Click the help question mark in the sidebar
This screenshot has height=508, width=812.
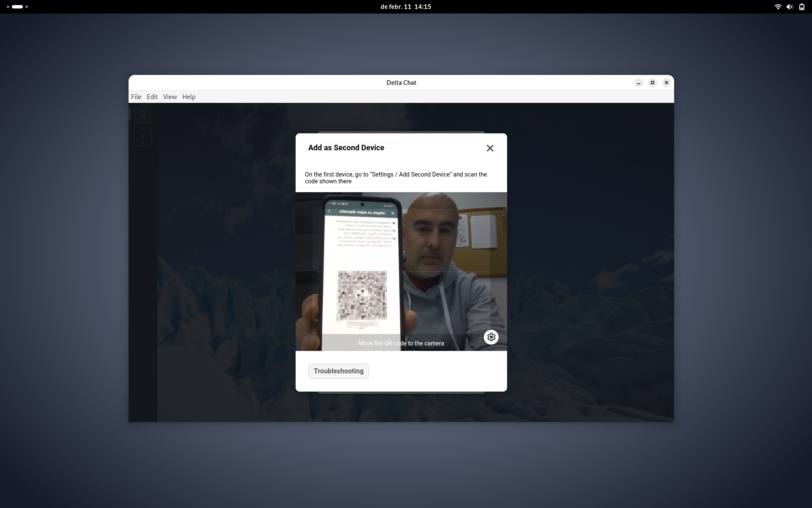tap(143, 114)
